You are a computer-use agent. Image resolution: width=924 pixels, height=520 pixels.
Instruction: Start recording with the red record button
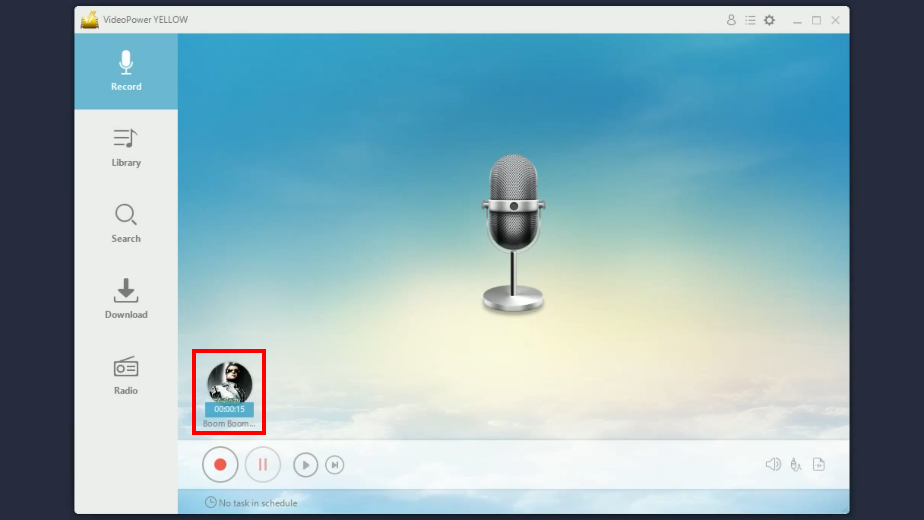[x=220, y=465]
